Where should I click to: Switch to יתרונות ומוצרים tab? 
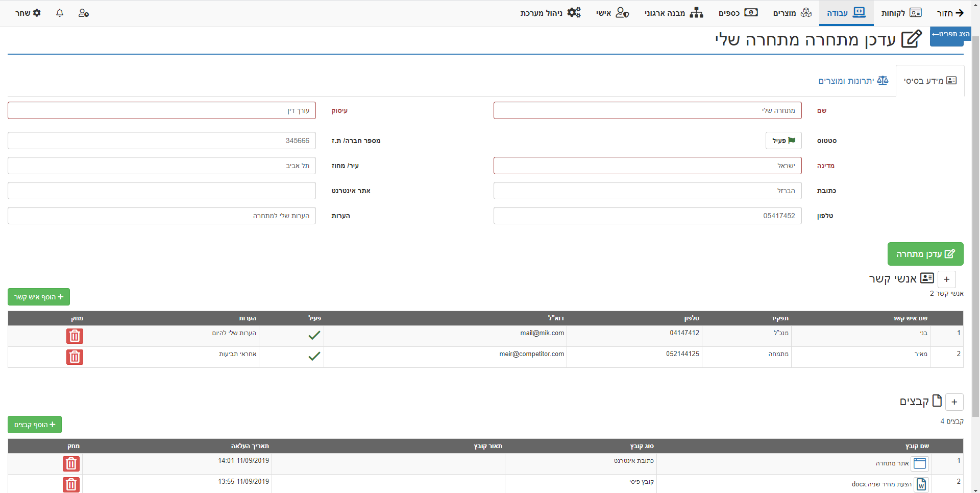pyautogui.click(x=853, y=81)
